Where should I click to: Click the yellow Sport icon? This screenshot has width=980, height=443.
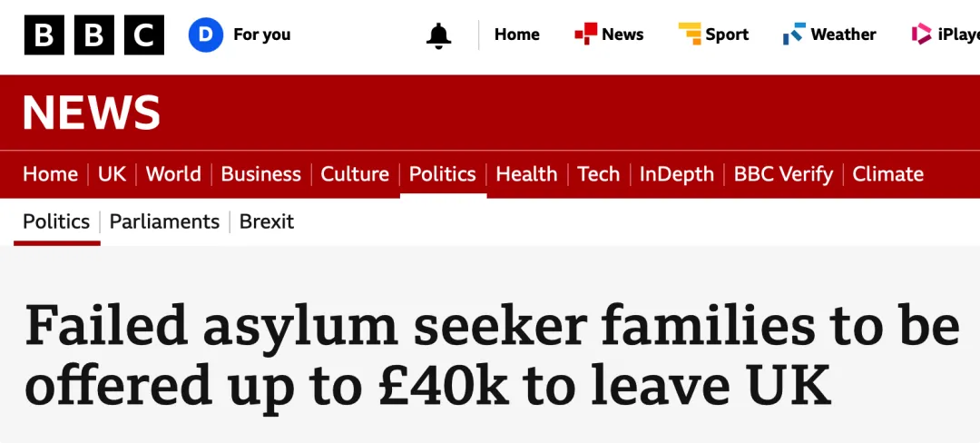click(690, 34)
